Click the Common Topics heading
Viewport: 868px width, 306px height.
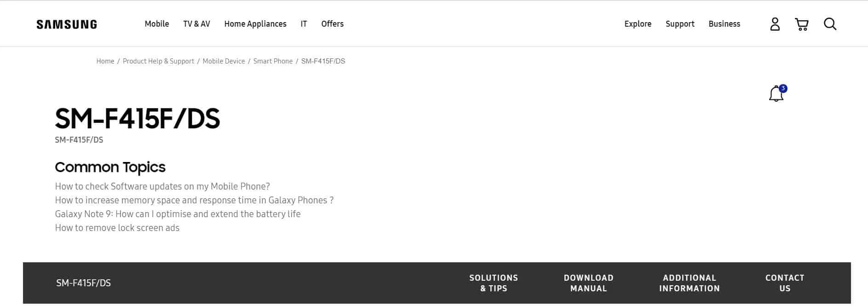pos(110,167)
